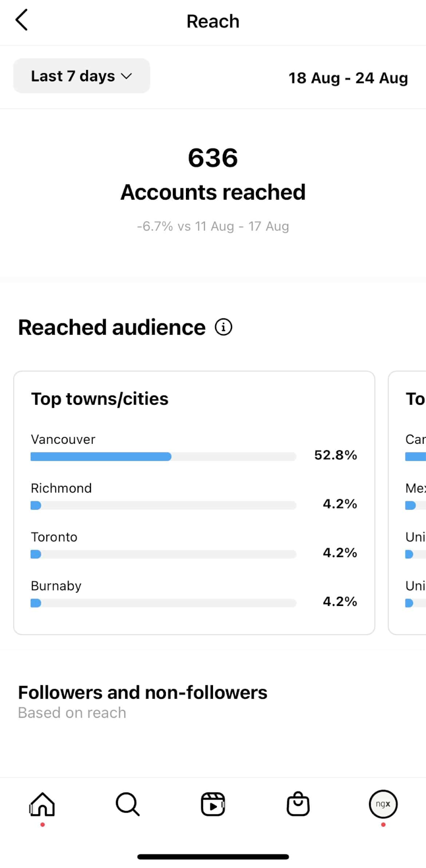Viewport: 426px width, 868px height.
Task: Expand the Last 7 days dropdown
Action: coord(81,76)
